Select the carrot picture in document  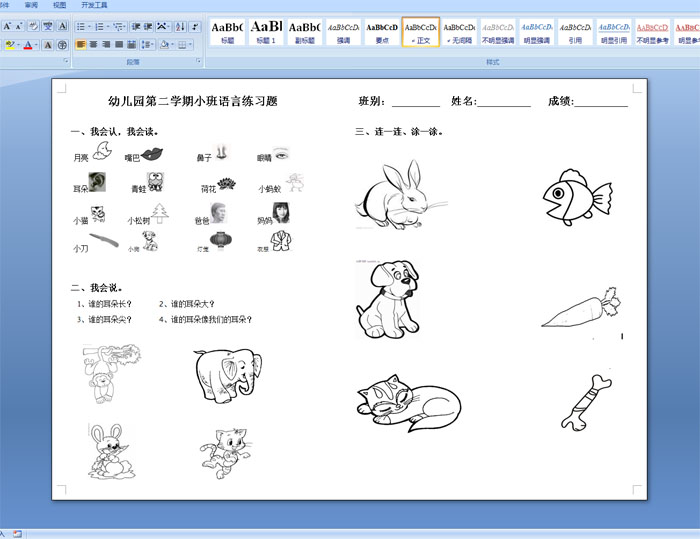coord(581,307)
